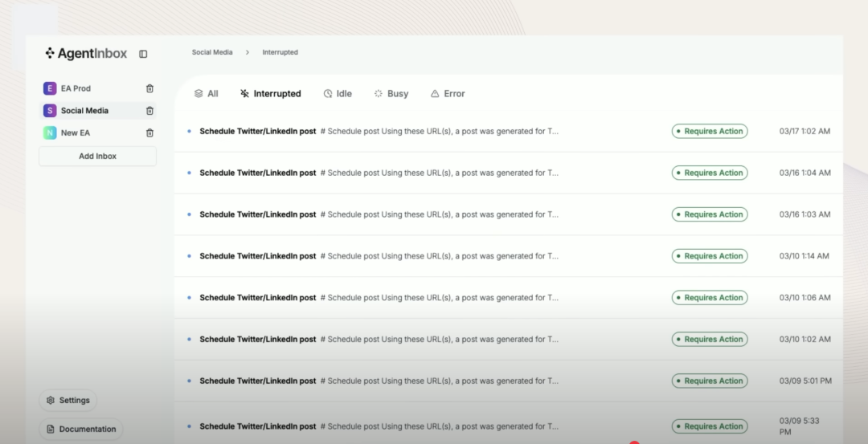Screen dimensions: 868x444
Task: Switch to the All tab
Action: tap(206, 93)
